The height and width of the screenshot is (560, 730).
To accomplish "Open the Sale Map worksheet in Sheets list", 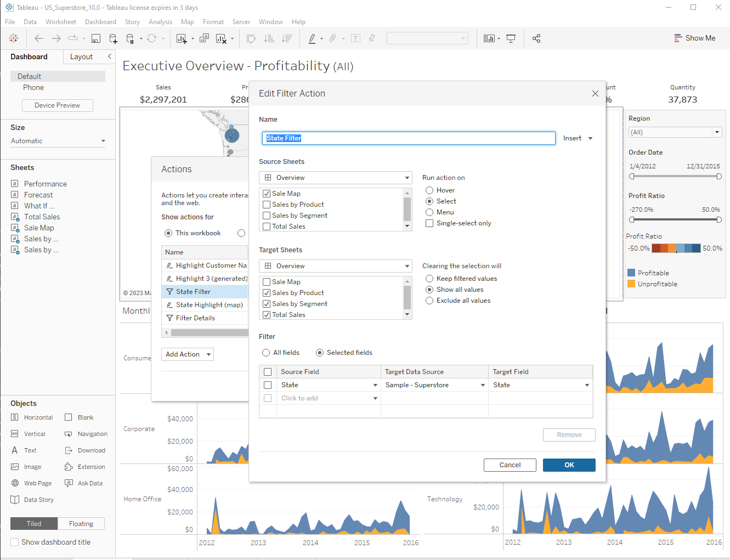I will tap(38, 227).
